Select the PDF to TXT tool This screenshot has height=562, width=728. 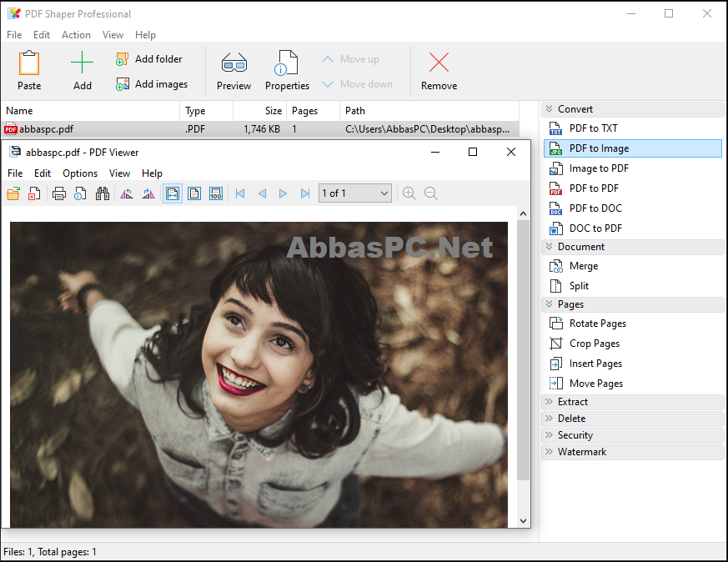tap(632, 128)
